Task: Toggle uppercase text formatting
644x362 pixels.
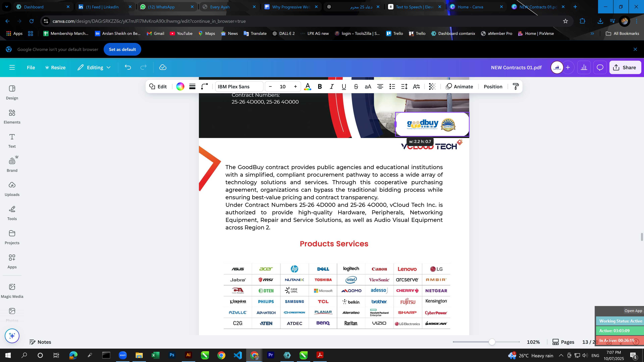Action: [368, 87]
